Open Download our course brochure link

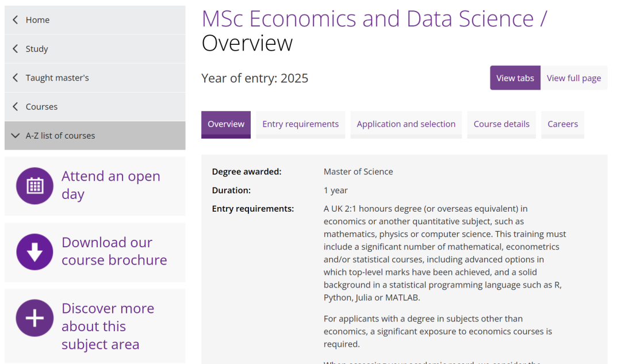pos(114,251)
